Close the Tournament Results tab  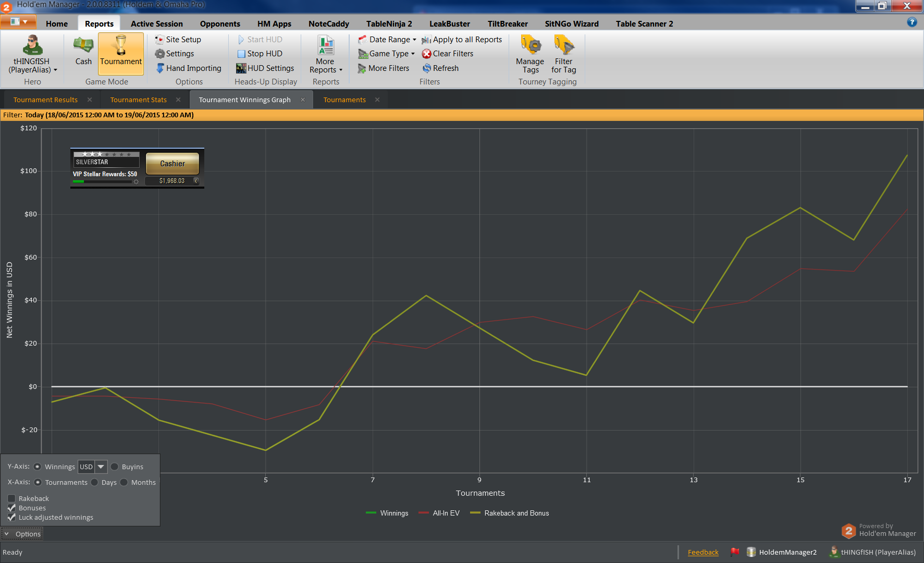[90, 100]
